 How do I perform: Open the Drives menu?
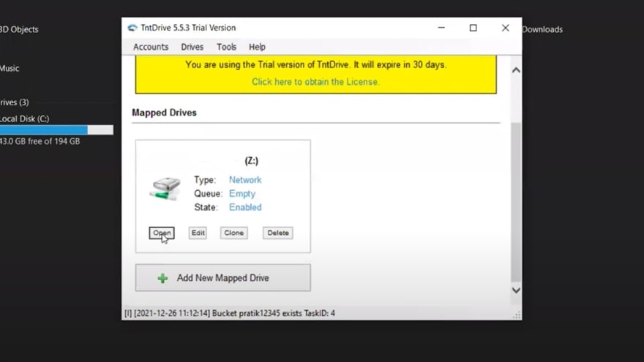tap(192, 47)
